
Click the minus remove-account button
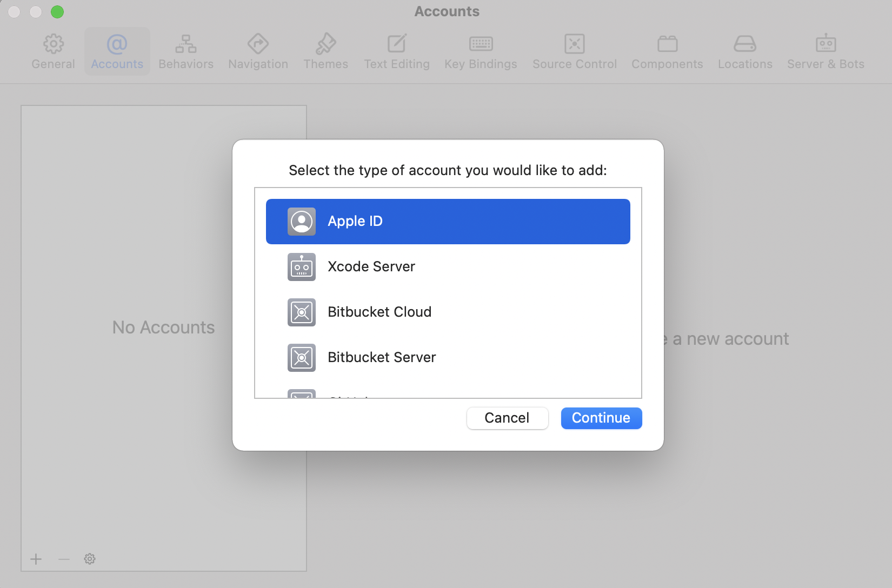point(64,559)
